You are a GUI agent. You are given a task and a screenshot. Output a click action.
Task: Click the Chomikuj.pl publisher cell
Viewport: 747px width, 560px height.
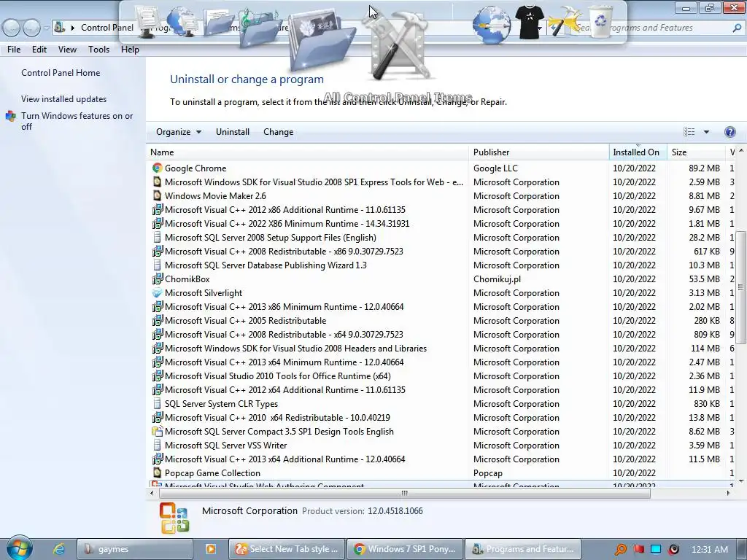497,279
